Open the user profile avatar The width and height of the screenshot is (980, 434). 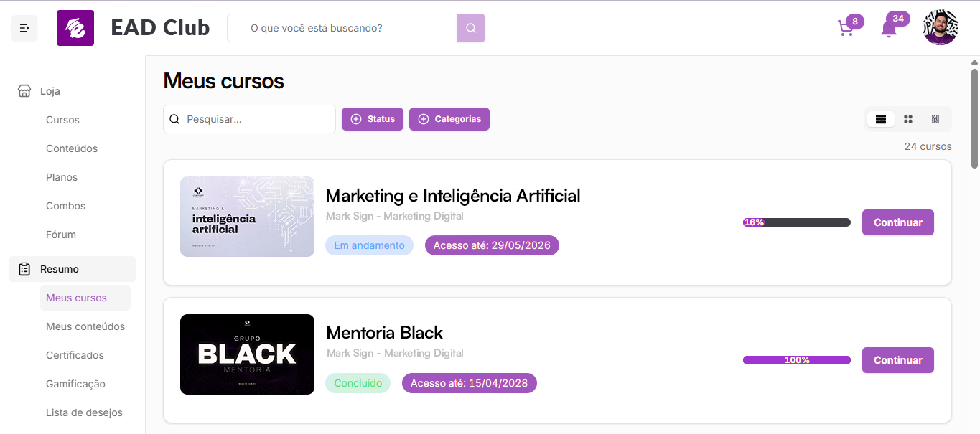pos(940,28)
